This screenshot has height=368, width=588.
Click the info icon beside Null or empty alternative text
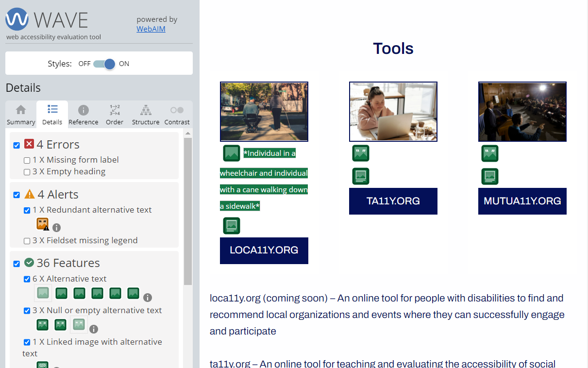tap(94, 329)
